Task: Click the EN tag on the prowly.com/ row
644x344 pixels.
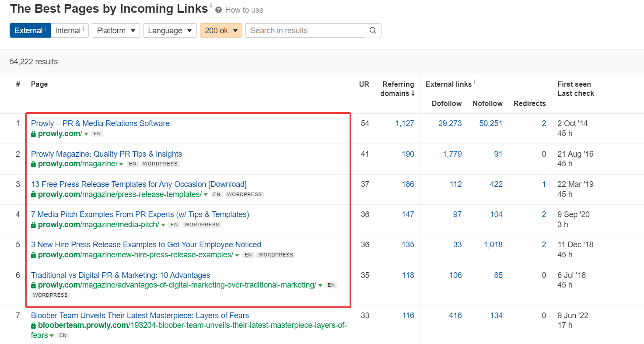Action: click(98, 134)
